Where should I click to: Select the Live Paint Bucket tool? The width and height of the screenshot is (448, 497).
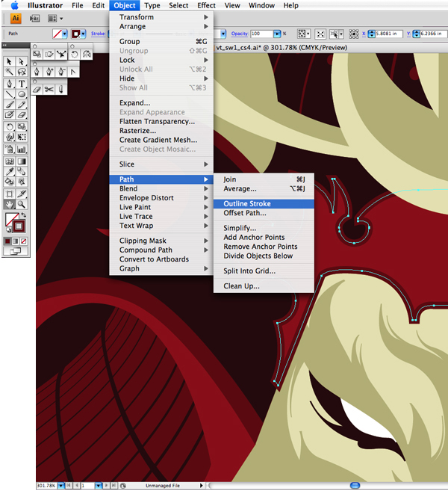click(9, 182)
